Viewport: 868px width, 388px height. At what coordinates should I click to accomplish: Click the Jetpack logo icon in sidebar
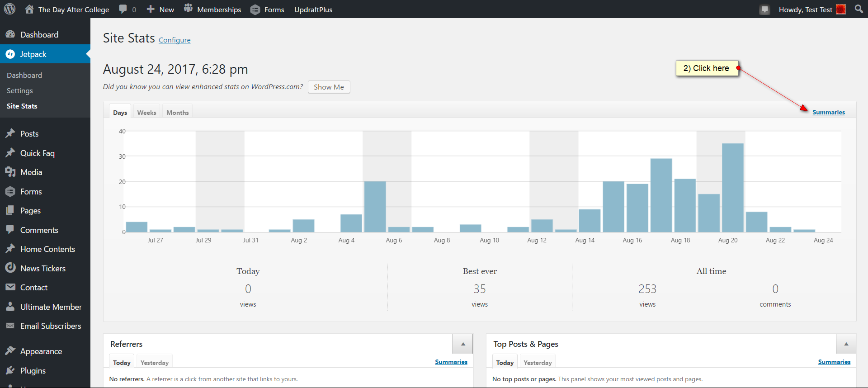(x=10, y=54)
